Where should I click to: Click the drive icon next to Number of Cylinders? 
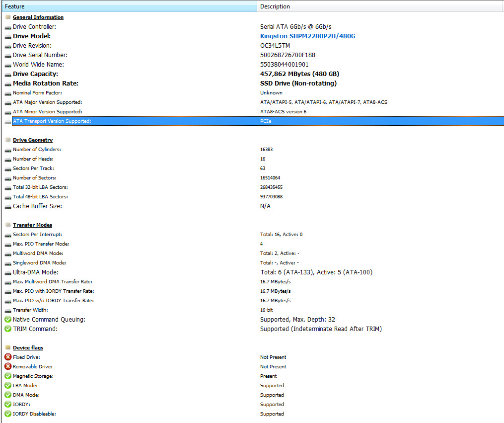click(8, 150)
